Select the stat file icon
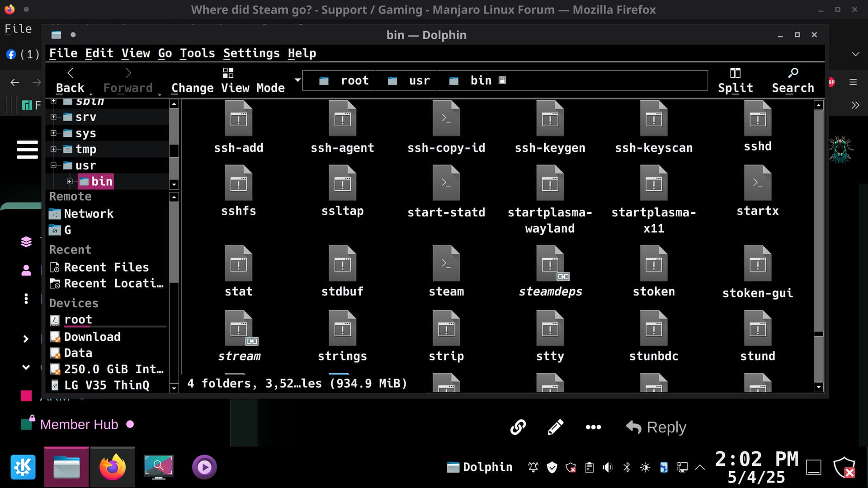 pyautogui.click(x=238, y=263)
